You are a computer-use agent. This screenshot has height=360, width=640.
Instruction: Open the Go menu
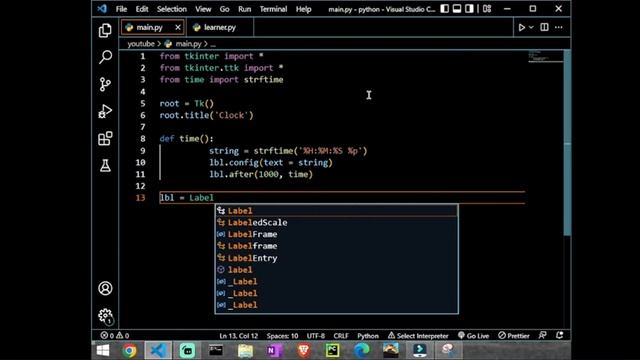coord(224,9)
